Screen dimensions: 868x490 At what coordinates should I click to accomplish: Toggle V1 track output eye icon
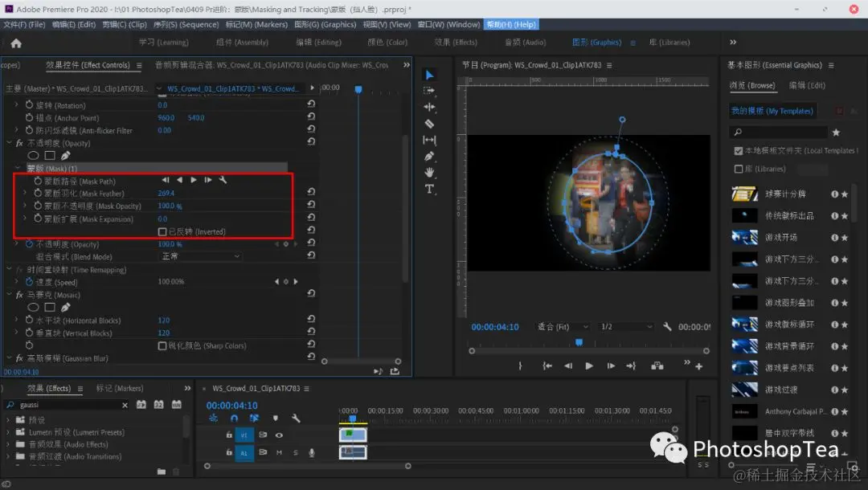(279, 435)
